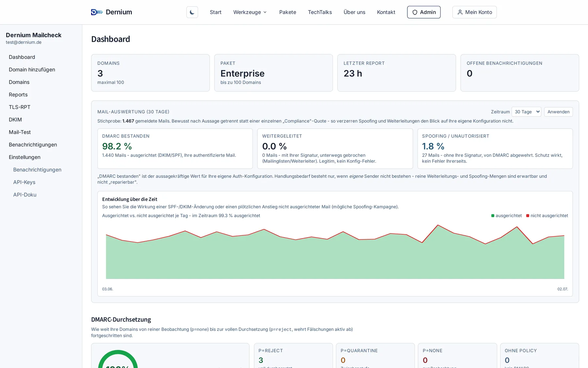Click the P=QUARANTINE policy card
The width and height of the screenshot is (588, 368).
coord(375,356)
